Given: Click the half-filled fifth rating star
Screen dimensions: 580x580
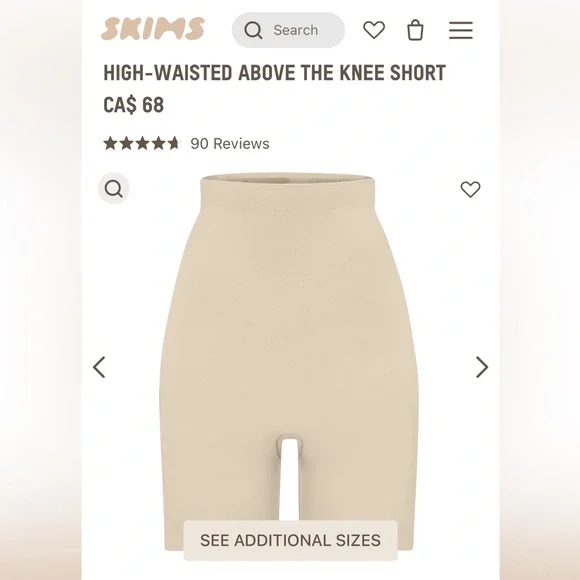Looking at the screenshot, I should pos(173,143).
